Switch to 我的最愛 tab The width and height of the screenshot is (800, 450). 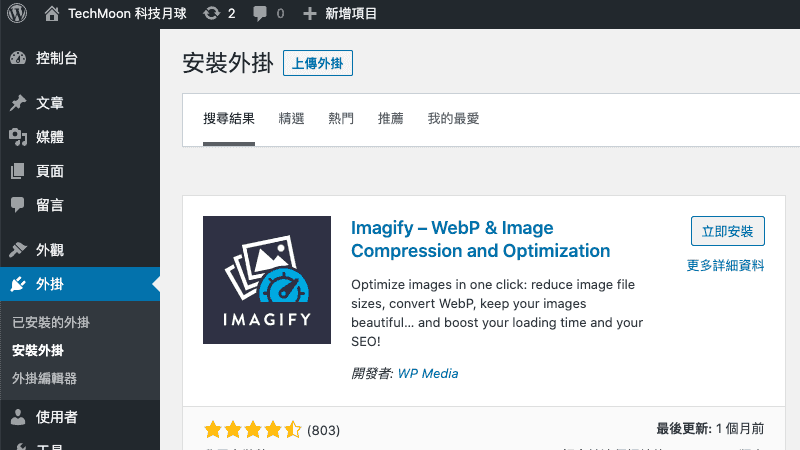453,119
